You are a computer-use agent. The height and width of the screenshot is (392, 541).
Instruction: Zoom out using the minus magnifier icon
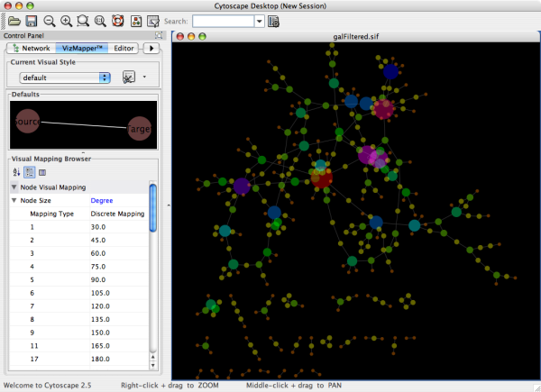50,21
